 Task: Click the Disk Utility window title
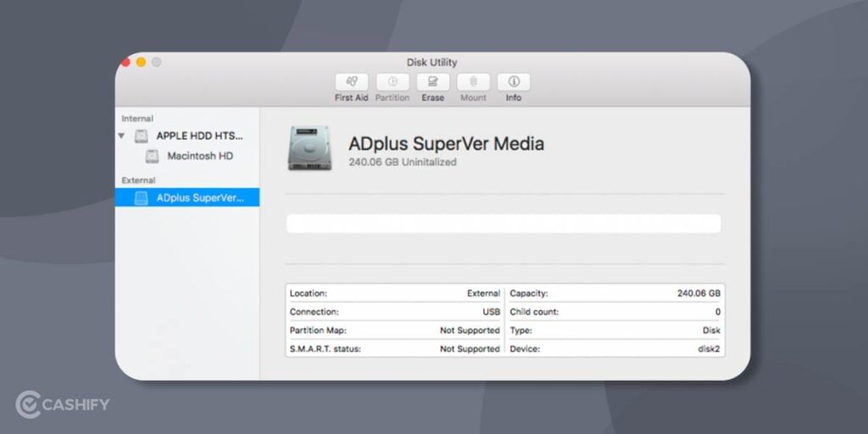click(x=431, y=63)
